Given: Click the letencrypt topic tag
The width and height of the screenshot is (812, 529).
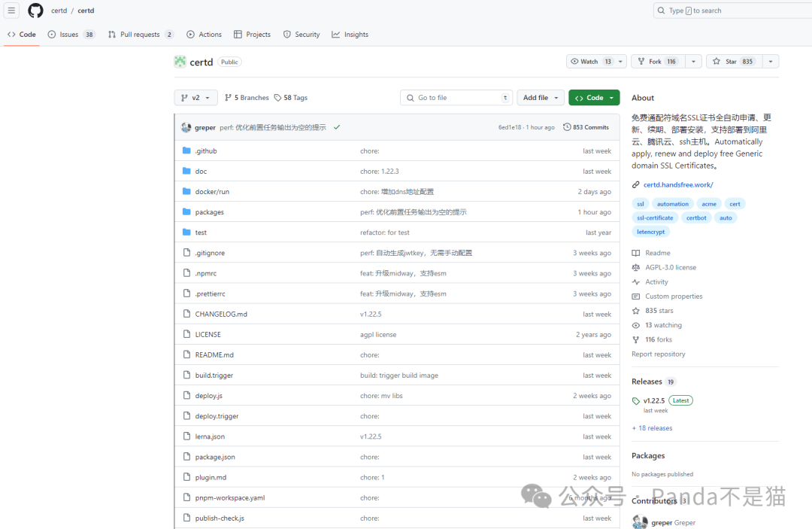Looking at the screenshot, I should (650, 232).
